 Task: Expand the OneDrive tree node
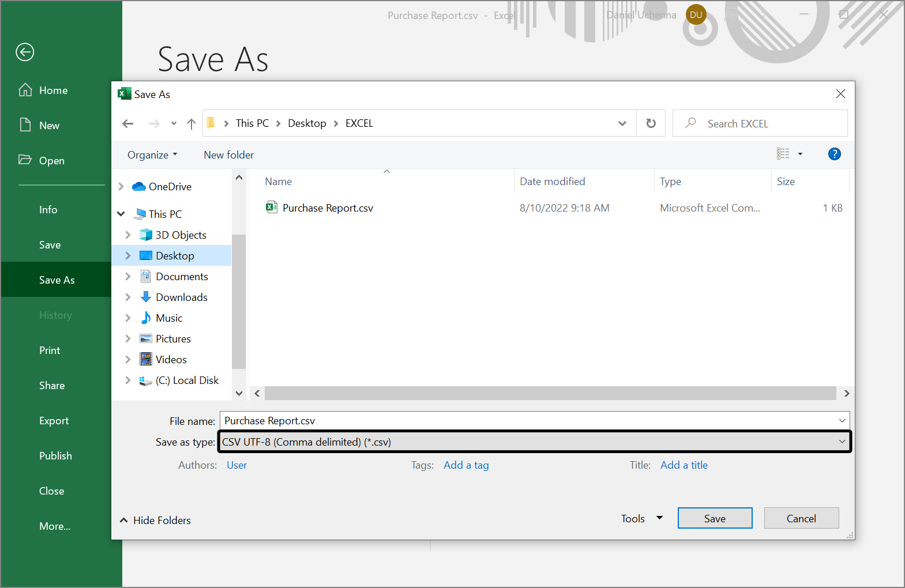[x=121, y=186]
